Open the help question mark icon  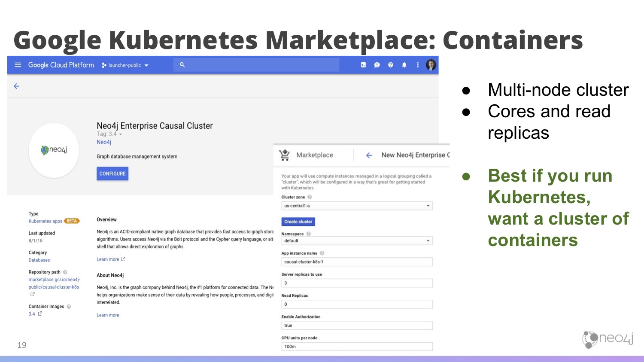(x=391, y=65)
